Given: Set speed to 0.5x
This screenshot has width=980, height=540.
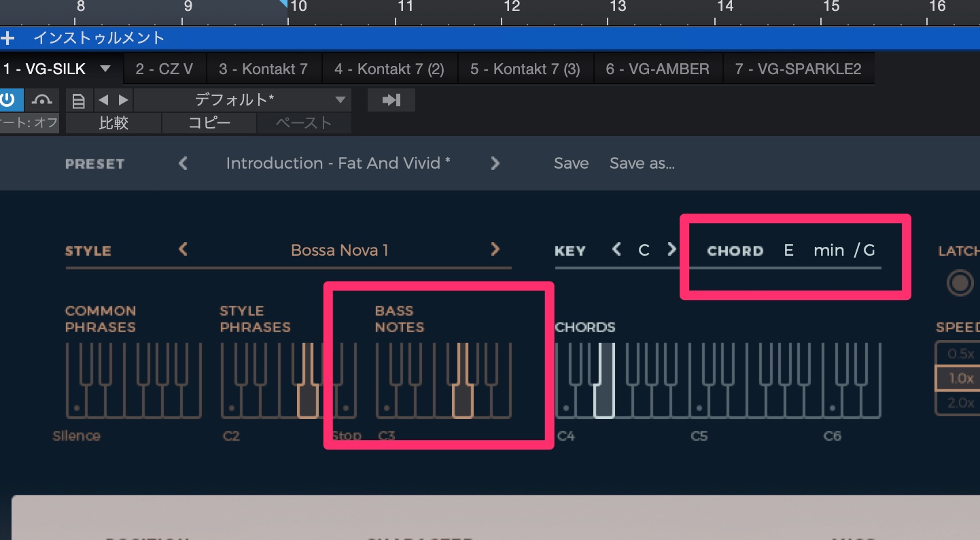Looking at the screenshot, I should pos(960,354).
